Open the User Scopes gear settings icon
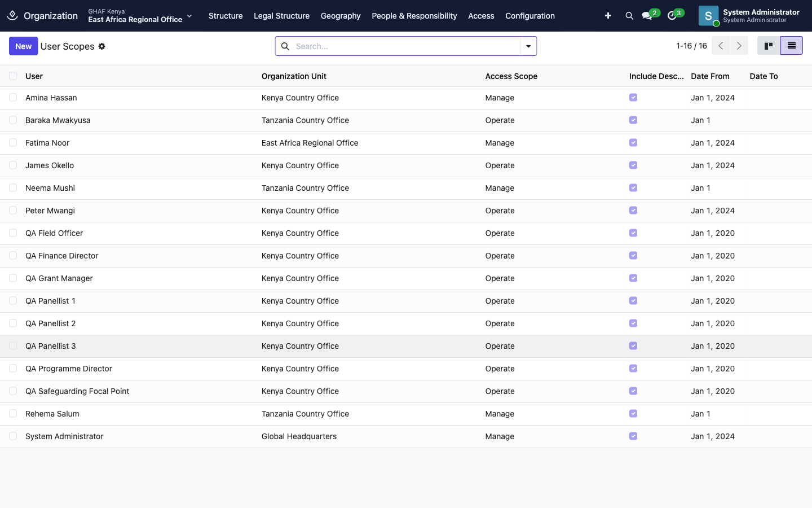This screenshot has width=812, height=508. [102, 46]
